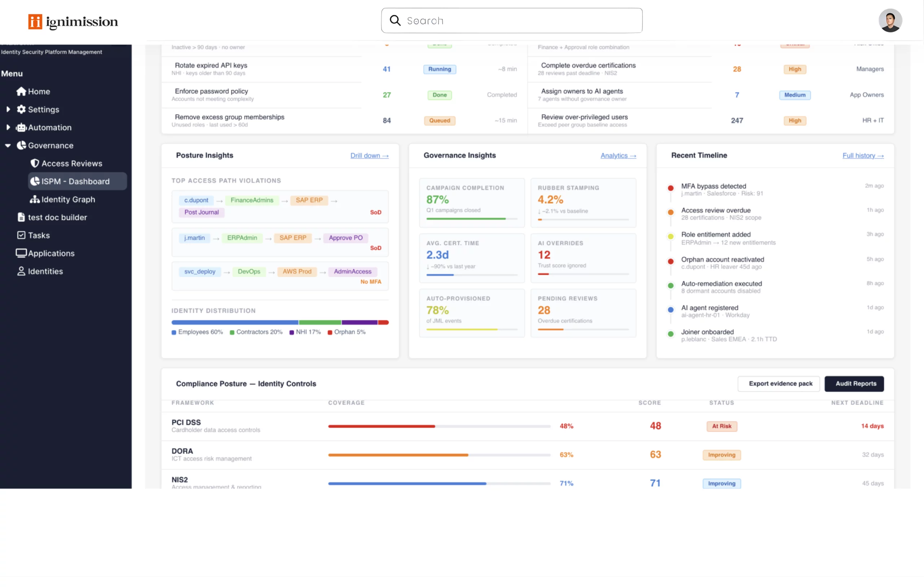Expand the Automation submenu arrow

(8, 127)
